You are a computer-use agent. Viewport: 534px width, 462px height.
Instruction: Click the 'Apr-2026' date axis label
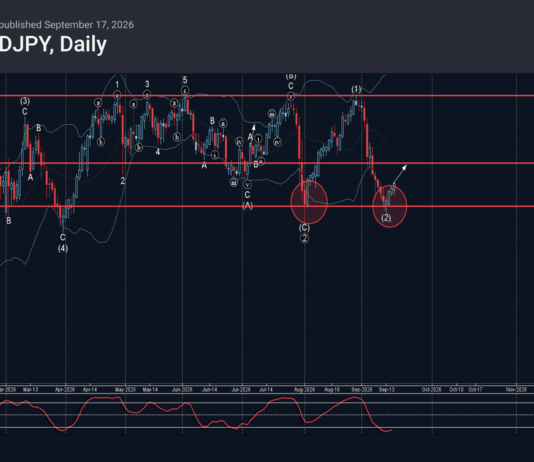pos(65,389)
